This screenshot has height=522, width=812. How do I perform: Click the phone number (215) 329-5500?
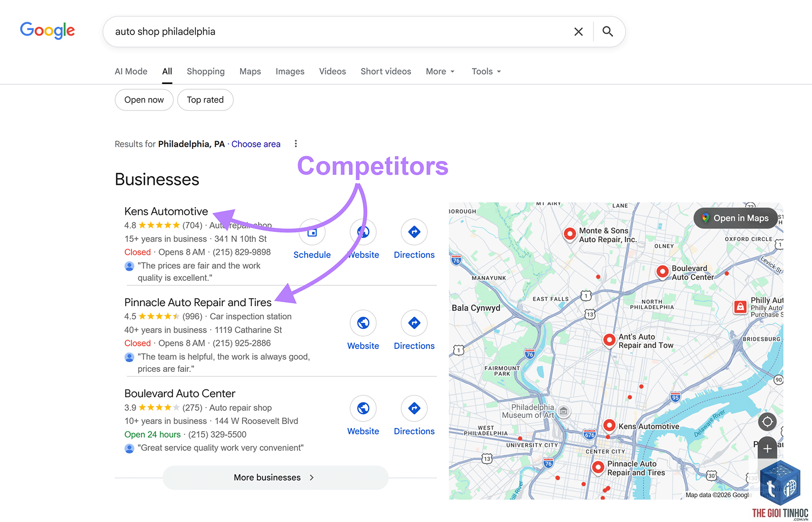tap(217, 435)
